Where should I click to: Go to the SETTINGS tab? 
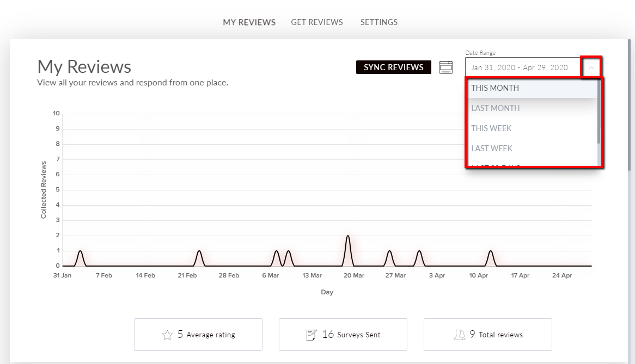379,22
